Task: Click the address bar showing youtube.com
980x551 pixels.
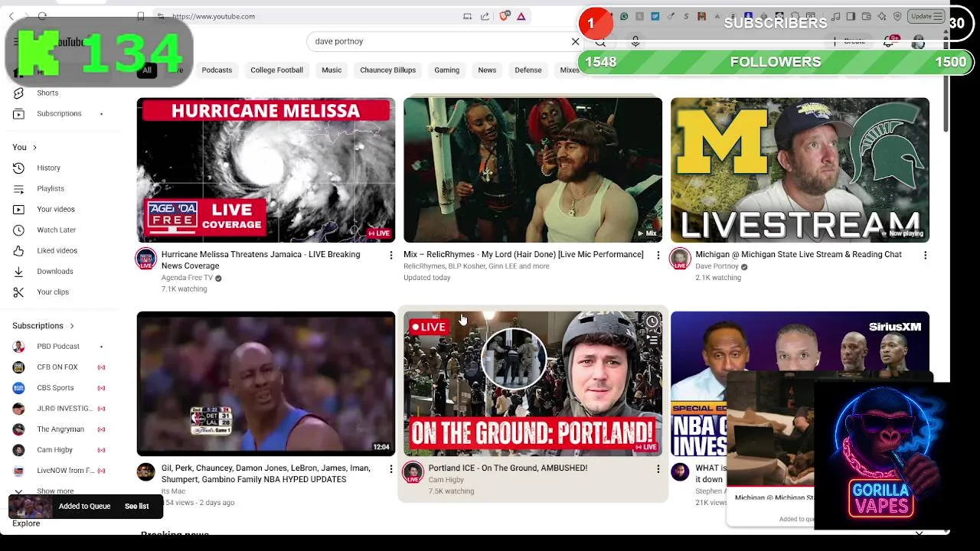Action: [306, 16]
